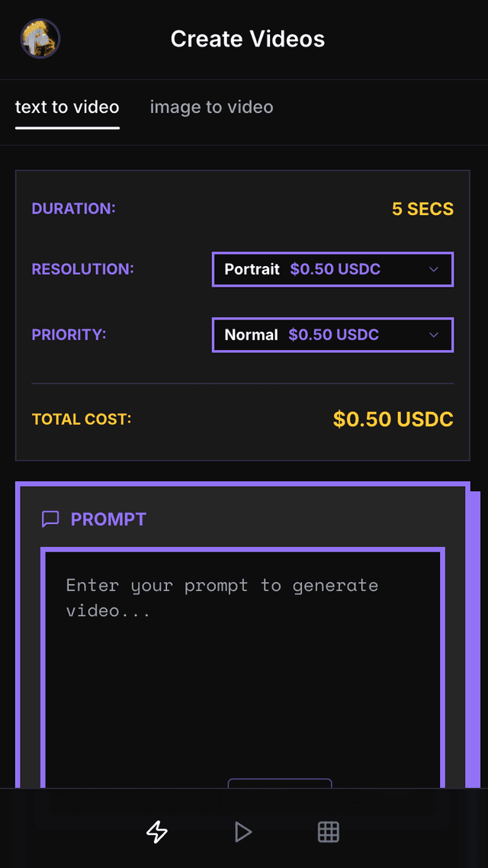Click the 5 SECS duration value
Image resolution: width=488 pixels, height=868 pixels.
[422, 208]
